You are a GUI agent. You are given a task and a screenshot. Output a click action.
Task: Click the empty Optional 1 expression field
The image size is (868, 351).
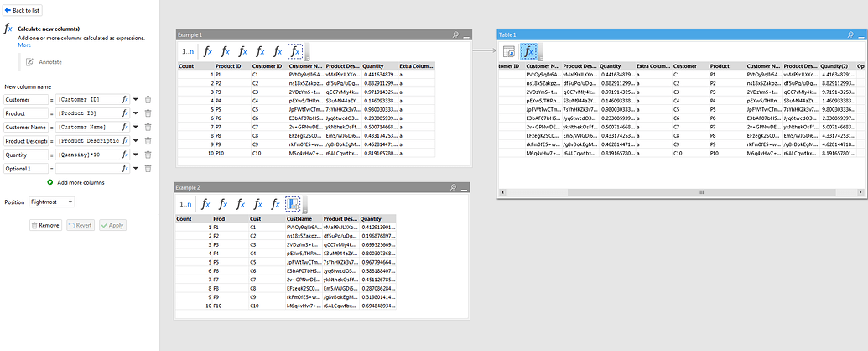click(x=89, y=169)
